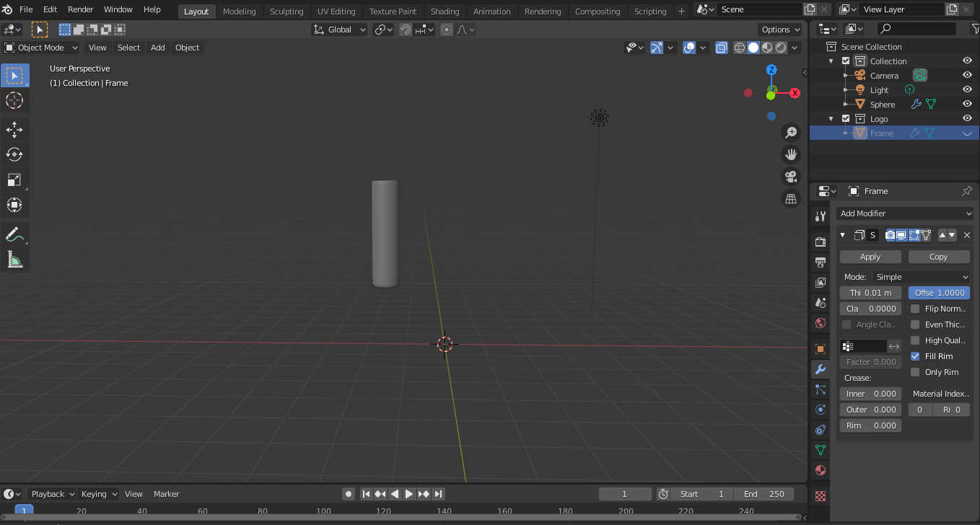The image size is (980, 525).
Task: Select the Move tool
Action: tap(14, 130)
